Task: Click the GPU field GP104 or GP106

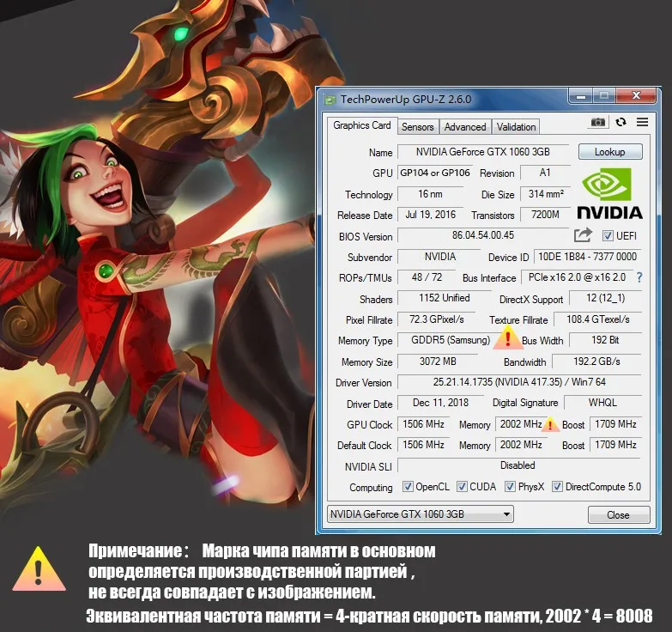Action: click(x=435, y=173)
